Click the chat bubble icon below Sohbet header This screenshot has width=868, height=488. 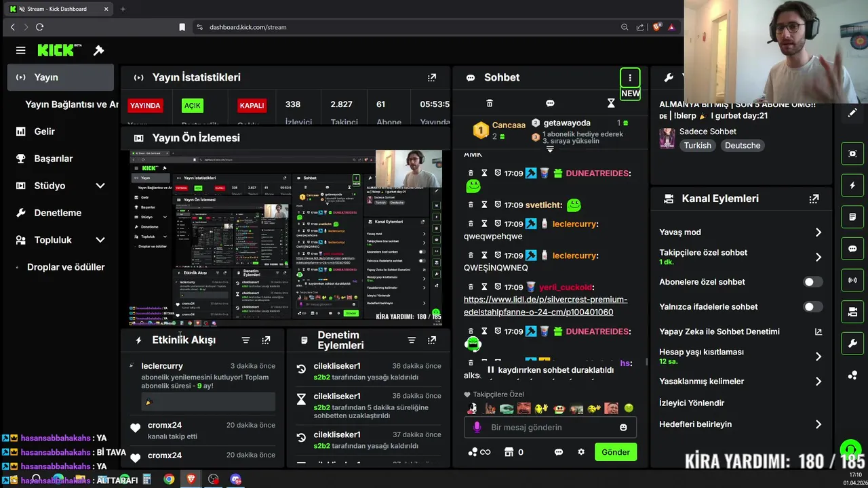pyautogui.click(x=550, y=103)
